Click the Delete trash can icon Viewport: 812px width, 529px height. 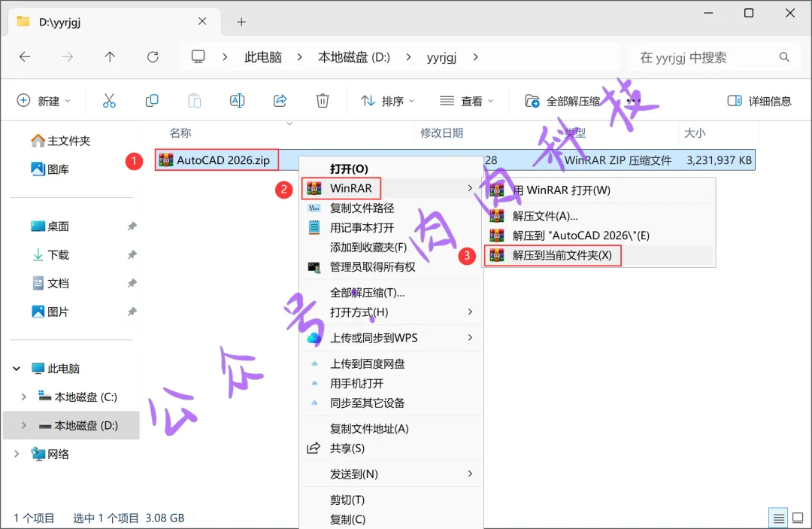coord(323,101)
